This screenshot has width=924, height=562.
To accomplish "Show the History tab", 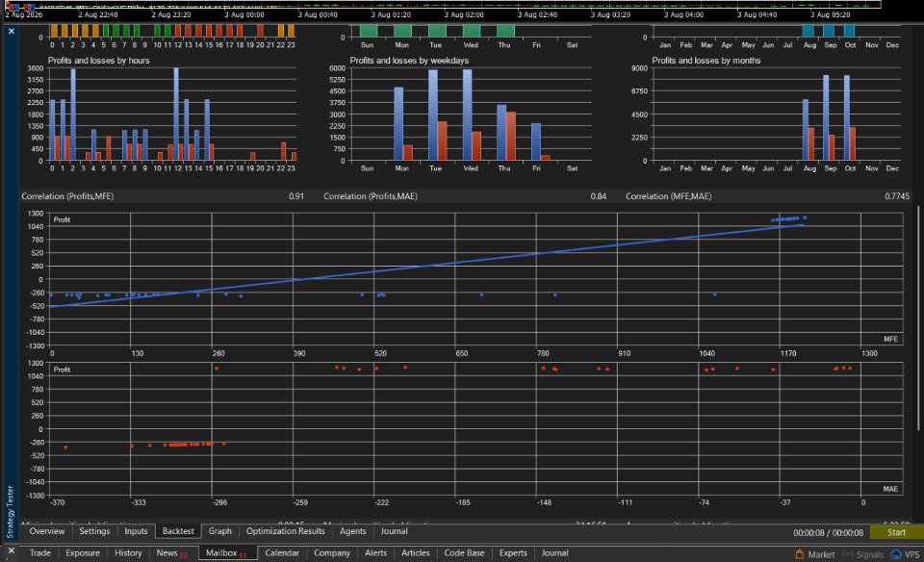I will pos(128,553).
